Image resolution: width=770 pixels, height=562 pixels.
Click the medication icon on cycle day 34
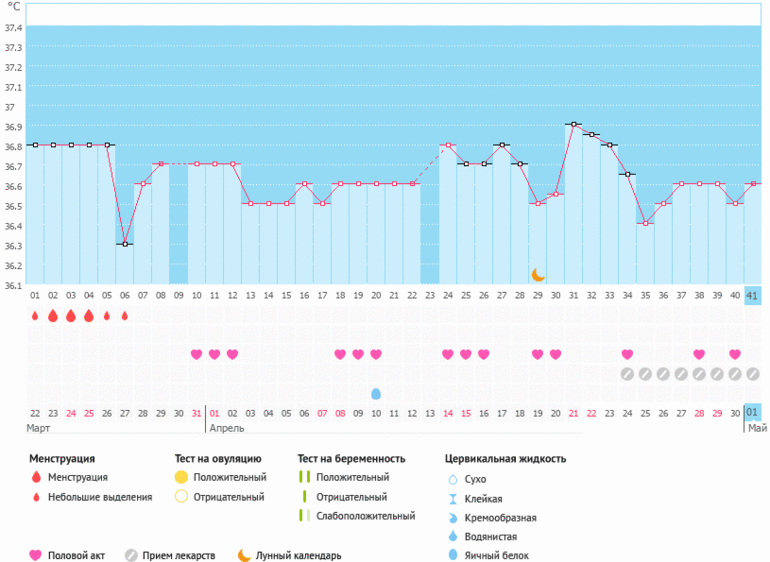[627, 374]
